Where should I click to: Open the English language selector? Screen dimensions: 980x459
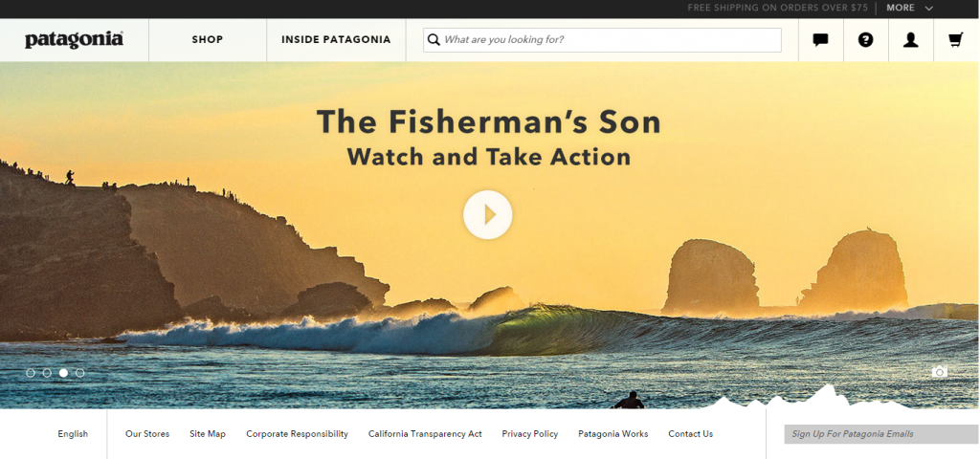pos(73,434)
